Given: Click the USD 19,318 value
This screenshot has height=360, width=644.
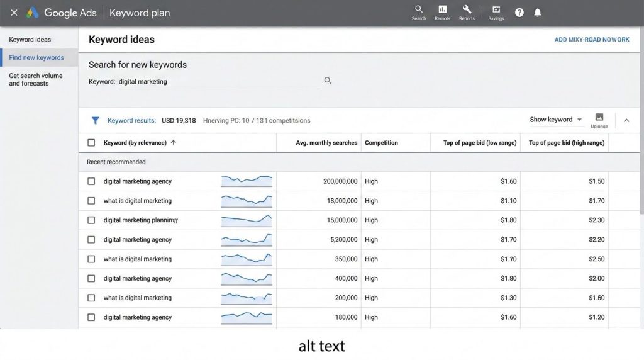Looking at the screenshot, I should [x=179, y=120].
